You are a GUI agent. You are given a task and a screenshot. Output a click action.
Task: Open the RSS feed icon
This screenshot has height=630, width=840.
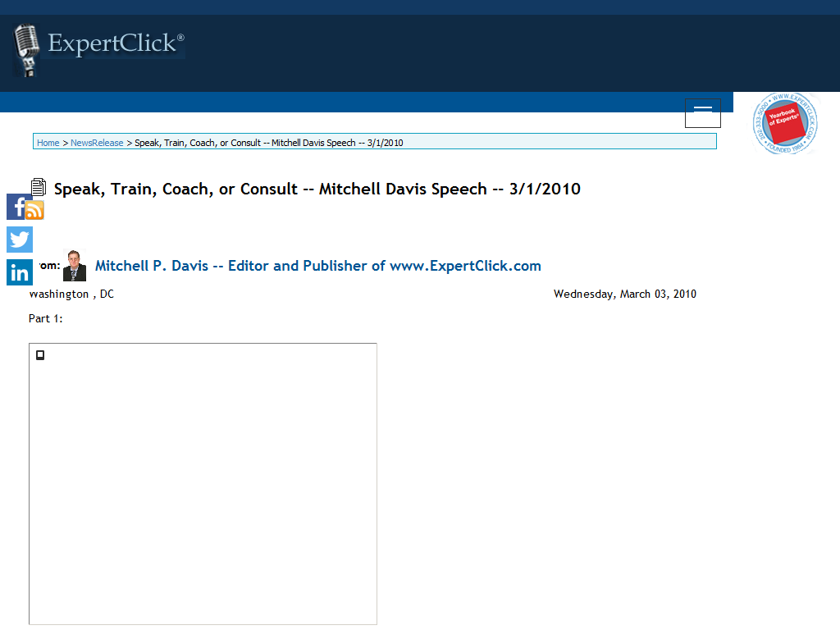(34, 210)
